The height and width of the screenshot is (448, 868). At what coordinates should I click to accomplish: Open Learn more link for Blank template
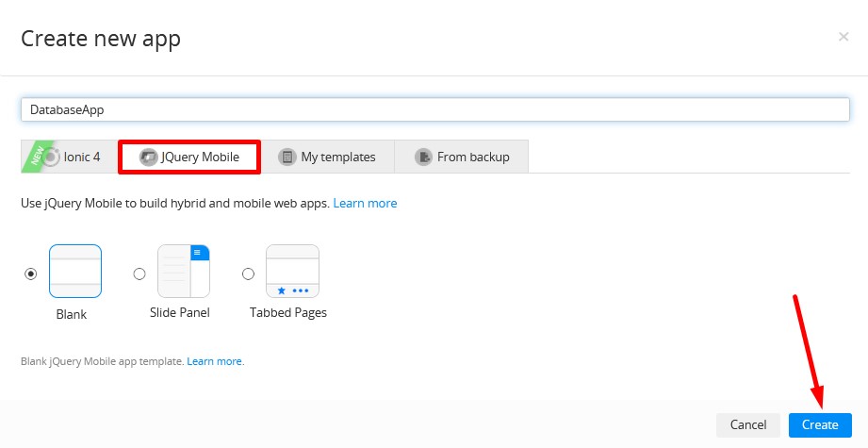pos(214,361)
